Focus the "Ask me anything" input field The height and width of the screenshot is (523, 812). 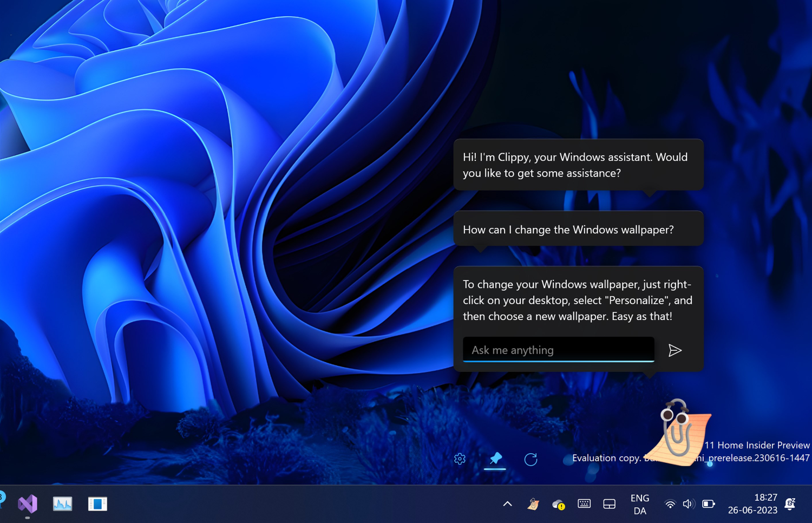[x=558, y=350]
